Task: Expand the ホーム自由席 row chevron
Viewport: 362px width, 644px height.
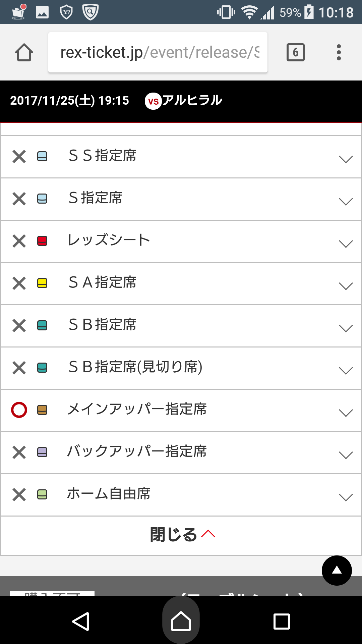Action: pyautogui.click(x=346, y=497)
